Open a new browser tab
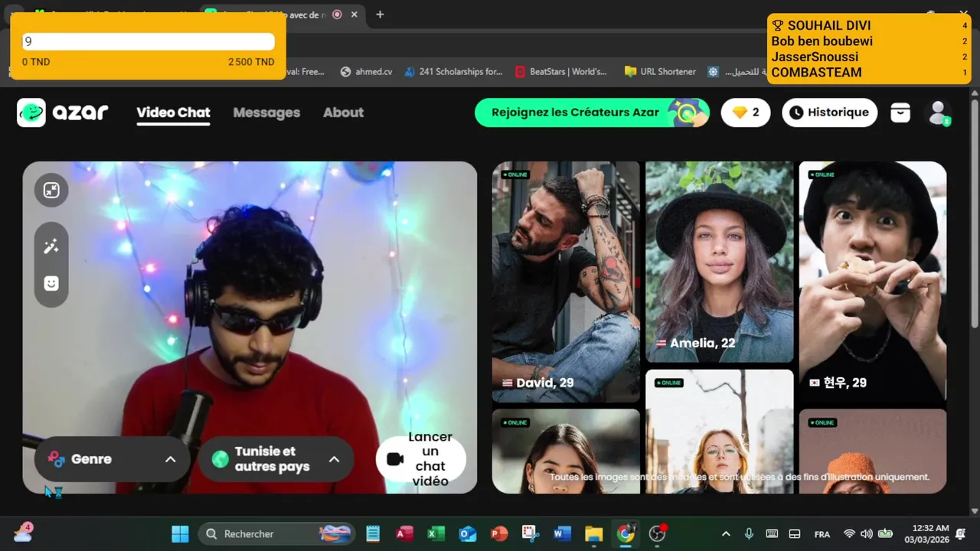 pos(380,15)
